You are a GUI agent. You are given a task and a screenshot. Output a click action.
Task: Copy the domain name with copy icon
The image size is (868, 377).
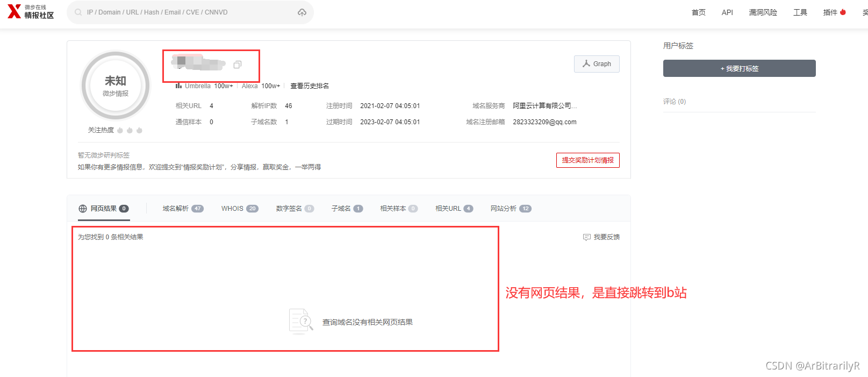click(237, 65)
